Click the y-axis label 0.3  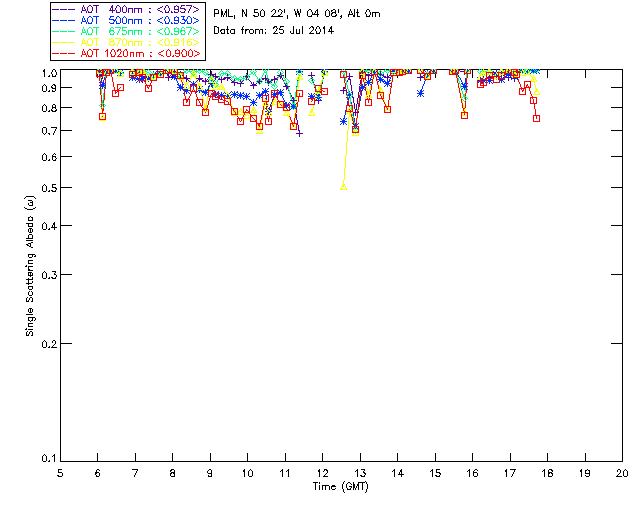(49, 275)
